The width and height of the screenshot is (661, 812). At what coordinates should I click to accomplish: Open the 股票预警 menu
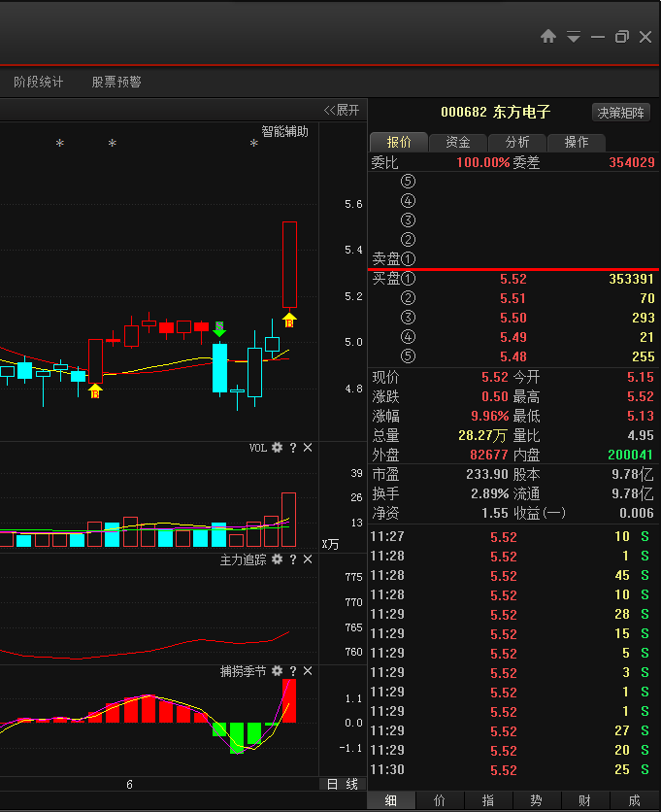[x=116, y=82]
